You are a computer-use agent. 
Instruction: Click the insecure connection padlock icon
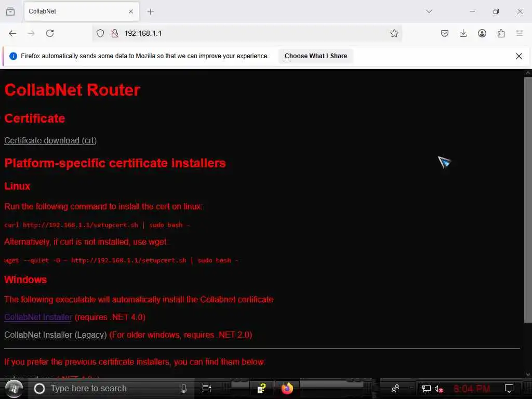tap(115, 33)
